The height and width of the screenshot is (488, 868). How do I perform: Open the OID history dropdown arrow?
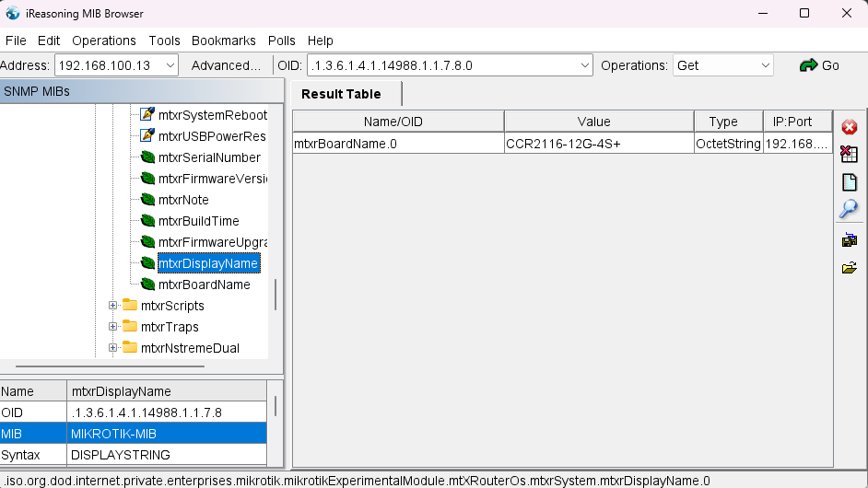tap(585, 65)
